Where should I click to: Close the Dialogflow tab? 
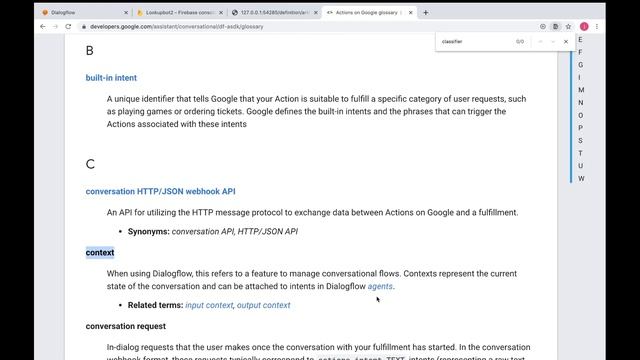pyautogui.click(x=126, y=13)
